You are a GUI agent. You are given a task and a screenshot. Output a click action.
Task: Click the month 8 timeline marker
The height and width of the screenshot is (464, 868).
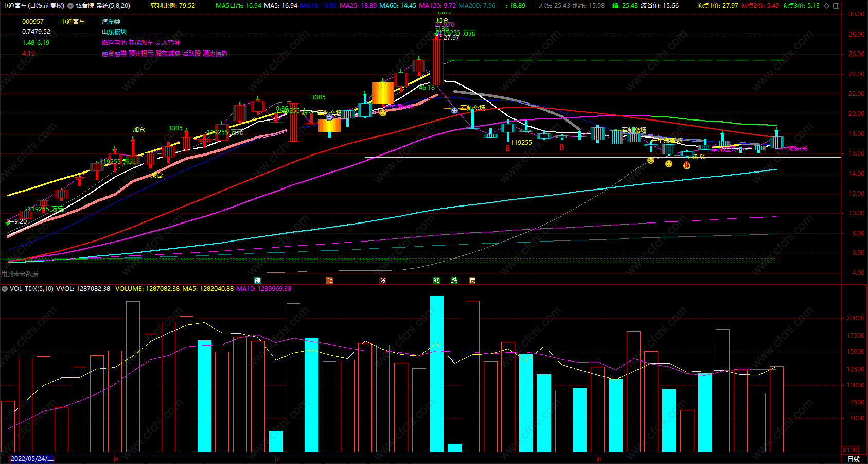(x=599, y=459)
